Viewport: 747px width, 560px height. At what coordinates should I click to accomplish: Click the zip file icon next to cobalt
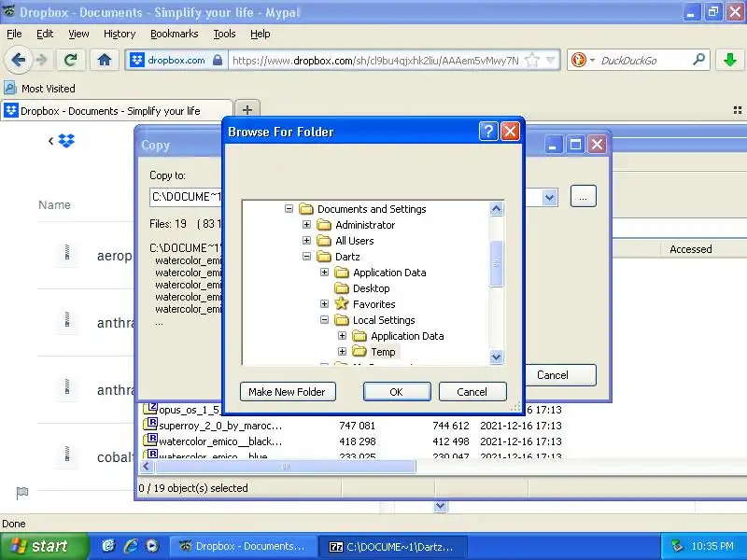[67, 455]
